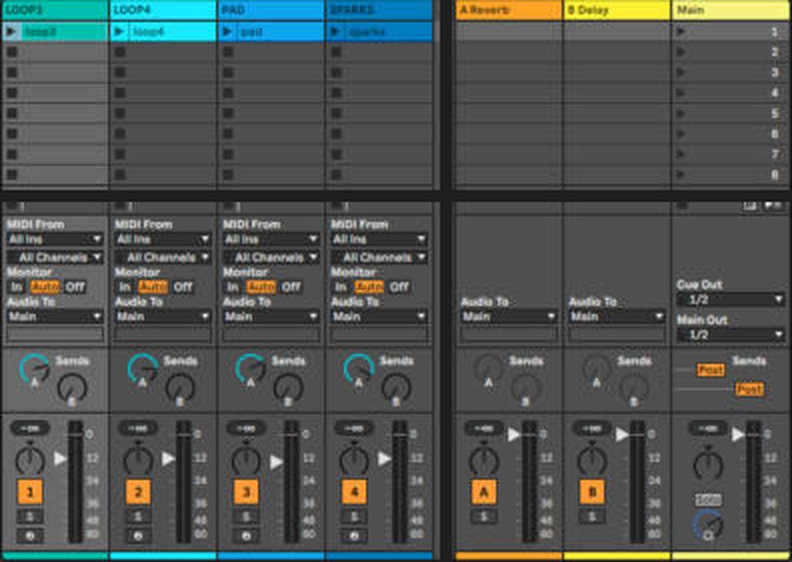The width and height of the screenshot is (792, 562).
Task: Open Cue Out 1/2 dropdown
Action: point(730,299)
